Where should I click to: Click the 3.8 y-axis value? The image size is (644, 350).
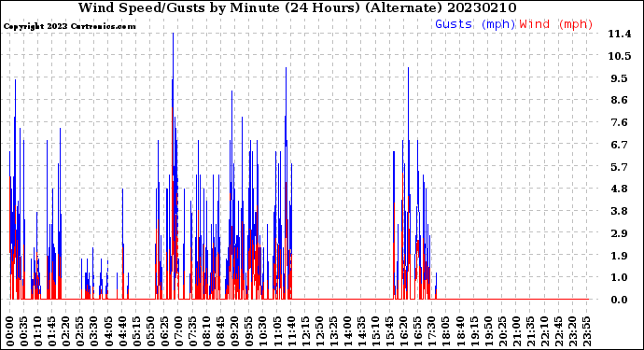tap(620, 211)
